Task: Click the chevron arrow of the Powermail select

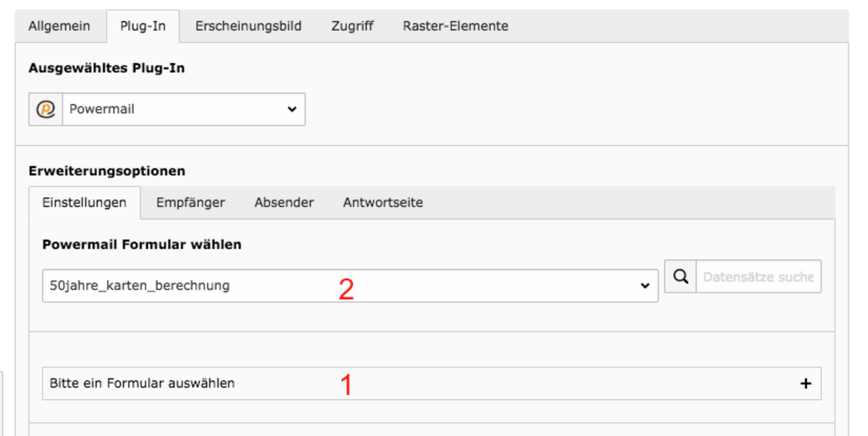Action: 292,110
